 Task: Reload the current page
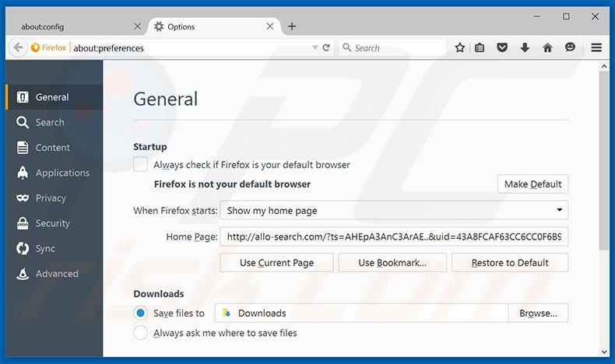[326, 47]
